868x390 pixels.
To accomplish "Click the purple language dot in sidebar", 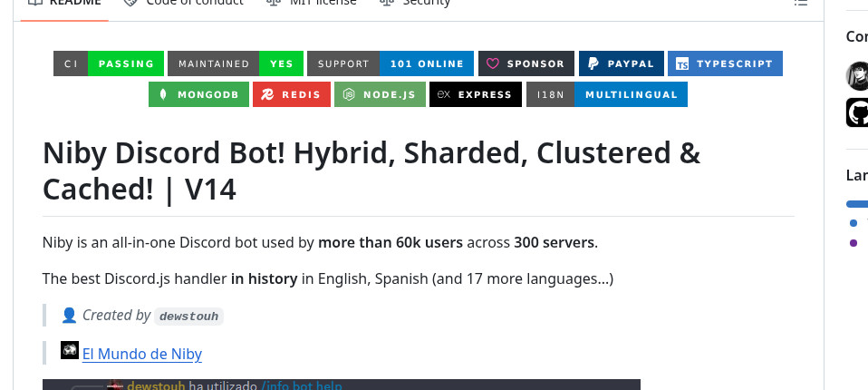I will 854,243.
